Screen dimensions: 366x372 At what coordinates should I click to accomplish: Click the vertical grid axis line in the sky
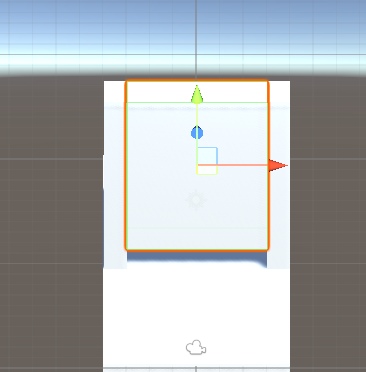196,37
